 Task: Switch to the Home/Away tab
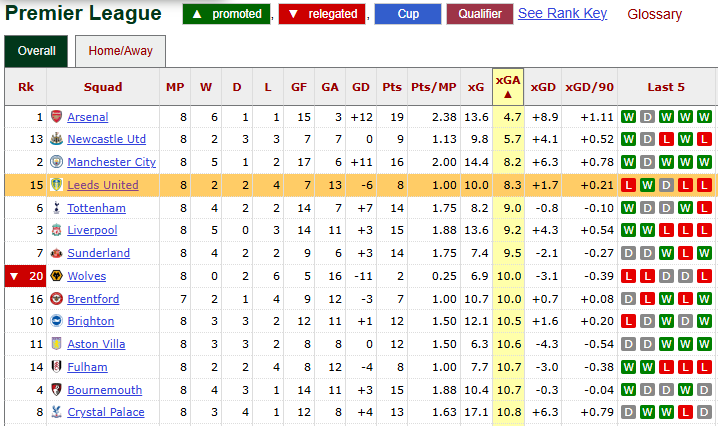120,51
